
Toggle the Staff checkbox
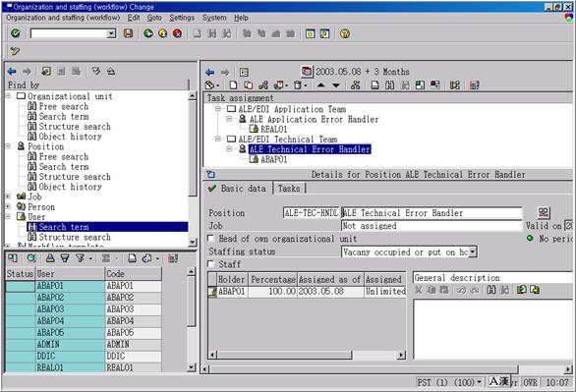(211, 264)
